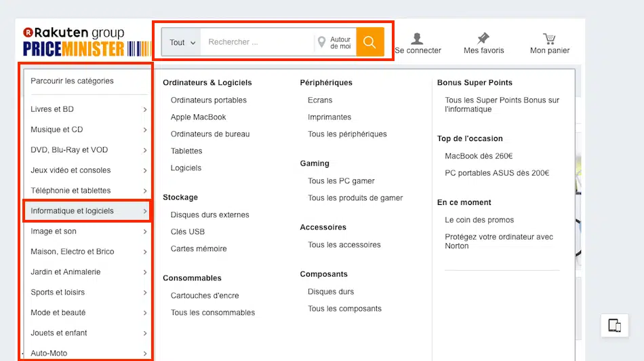The width and height of the screenshot is (644, 361).
Task: Expand the Image et son category
Action: 88,231
